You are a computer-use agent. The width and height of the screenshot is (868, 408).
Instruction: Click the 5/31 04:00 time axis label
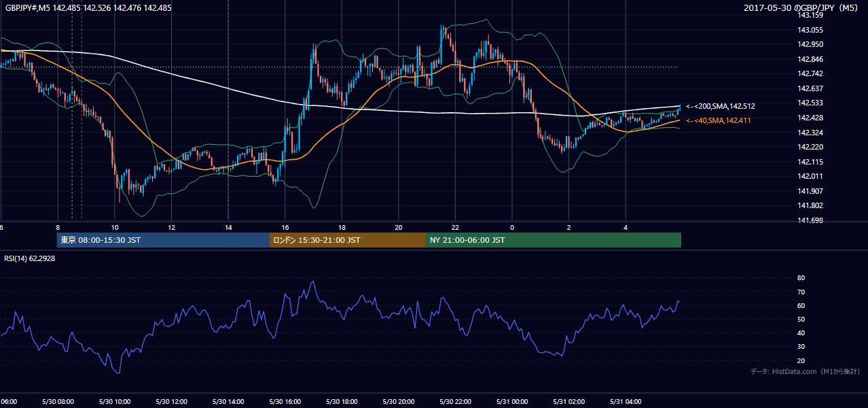[x=626, y=402]
